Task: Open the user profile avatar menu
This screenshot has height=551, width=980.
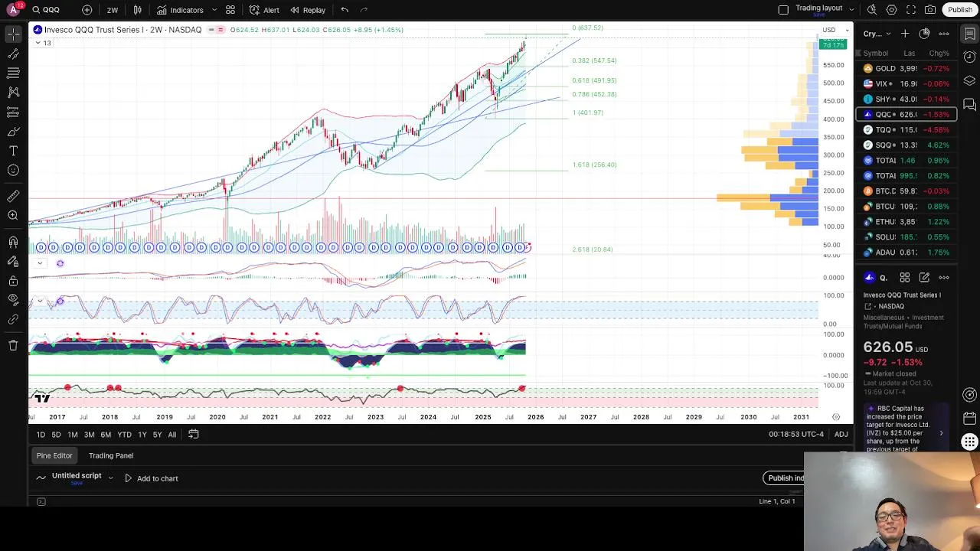Action: point(13,10)
